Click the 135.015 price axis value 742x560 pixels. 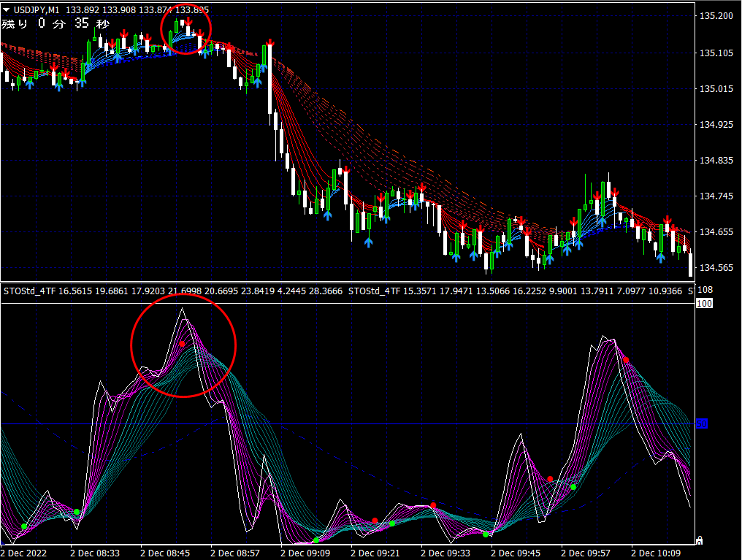[716, 88]
